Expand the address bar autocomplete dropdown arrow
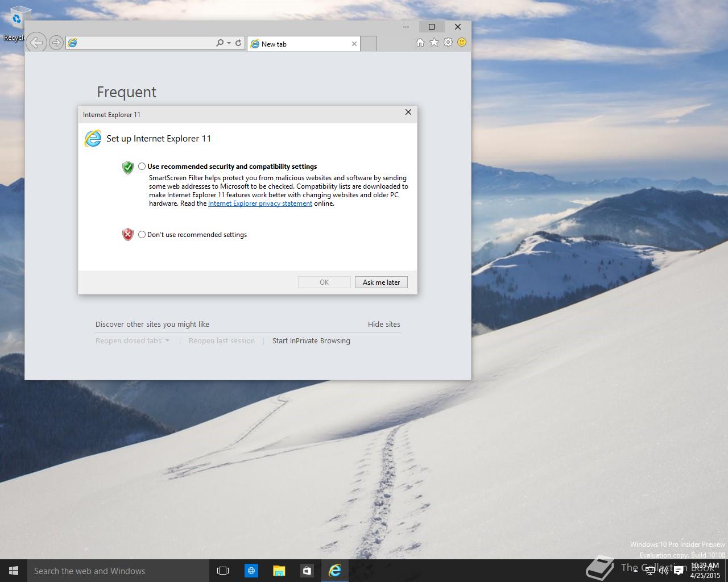This screenshot has height=582, width=728. pyautogui.click(x=229, y=43)
